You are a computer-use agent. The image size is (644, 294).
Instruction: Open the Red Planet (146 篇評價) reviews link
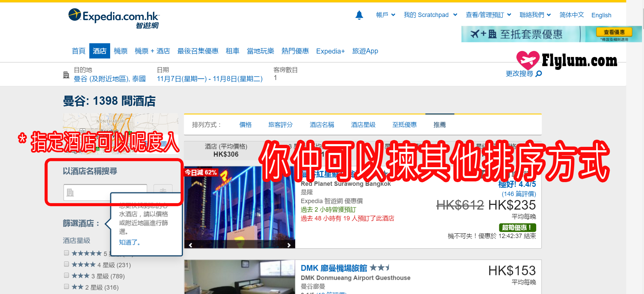click(x=519, y=194)
